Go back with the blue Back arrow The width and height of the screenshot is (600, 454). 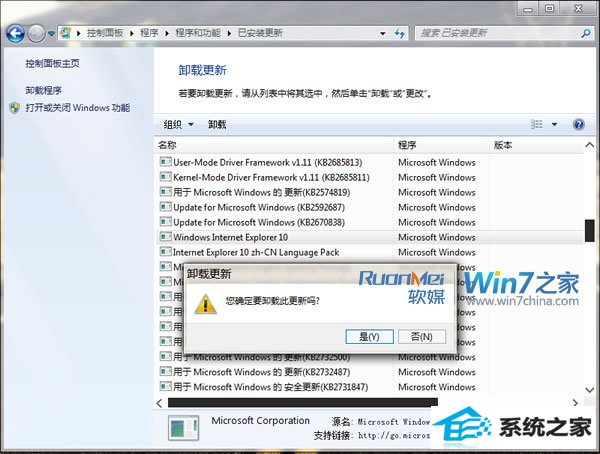pos(15,33)
